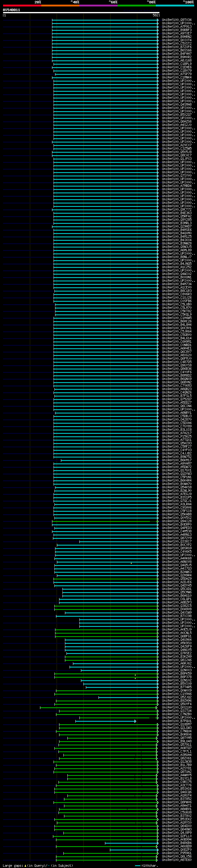Select the UniRef100_B5X2Q7 hit label

coord(176,115)
